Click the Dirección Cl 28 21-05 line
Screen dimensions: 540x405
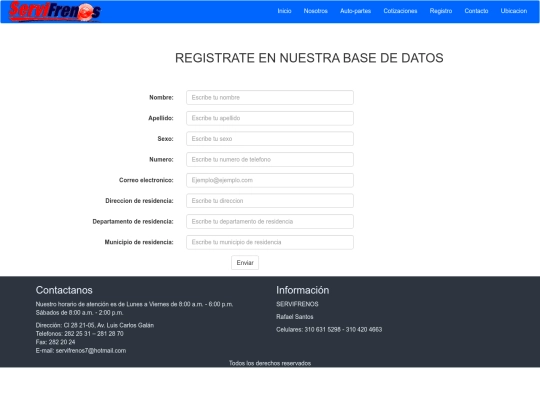click(x=95, y=325)
